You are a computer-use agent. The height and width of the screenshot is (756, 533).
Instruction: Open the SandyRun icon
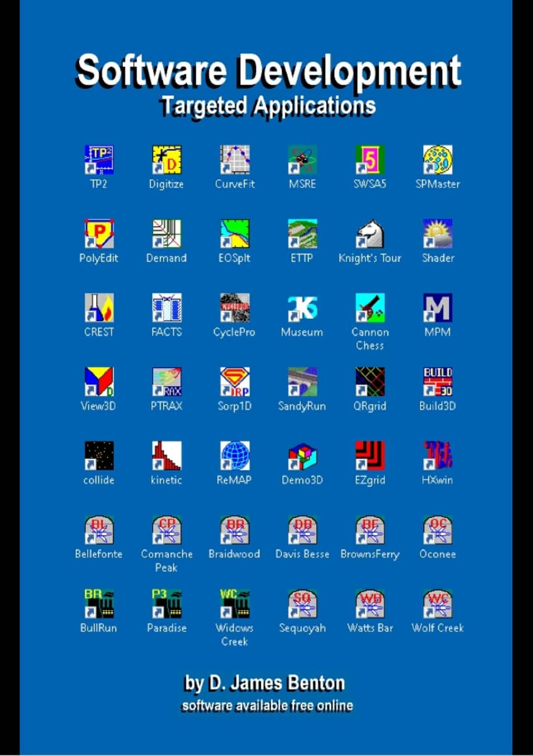click(303, 382)
